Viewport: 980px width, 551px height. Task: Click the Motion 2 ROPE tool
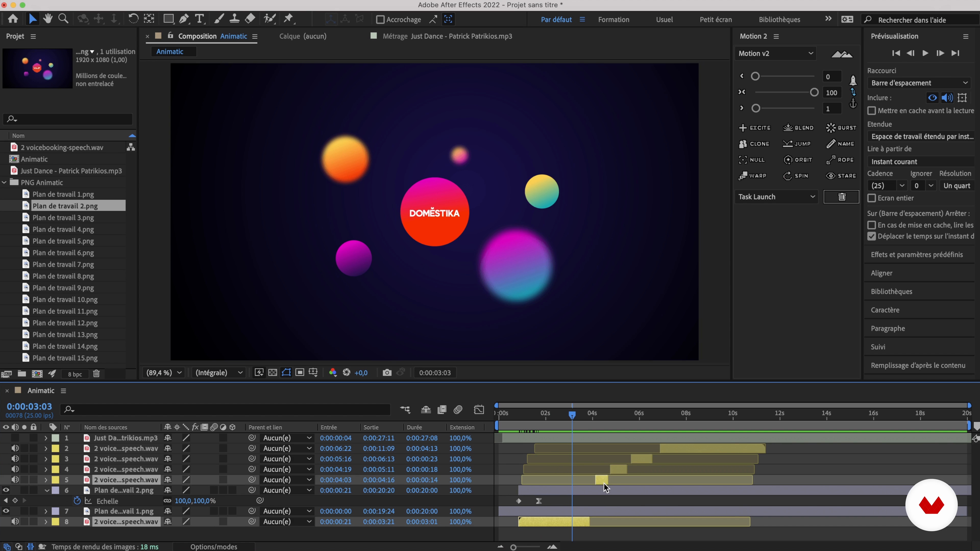click(840, 160)
